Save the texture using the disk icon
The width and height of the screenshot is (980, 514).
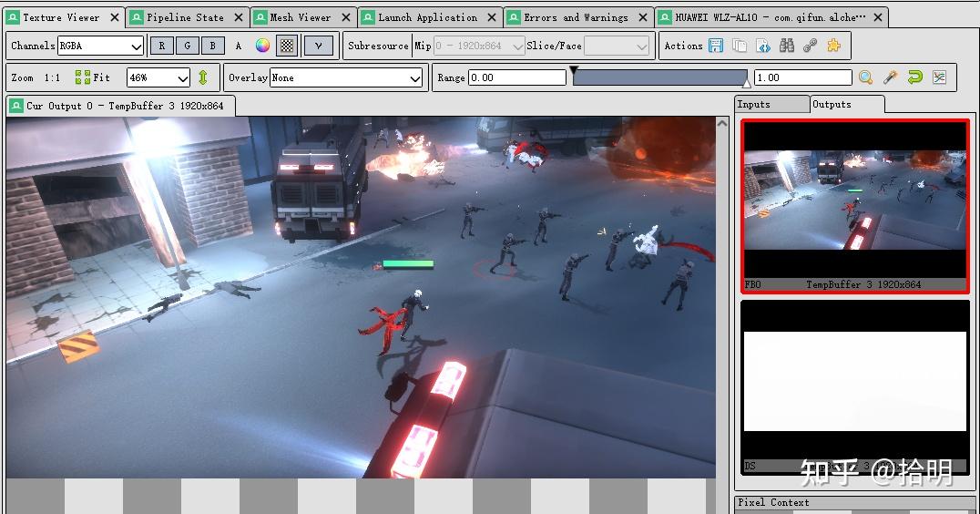(x=716, y=46)
